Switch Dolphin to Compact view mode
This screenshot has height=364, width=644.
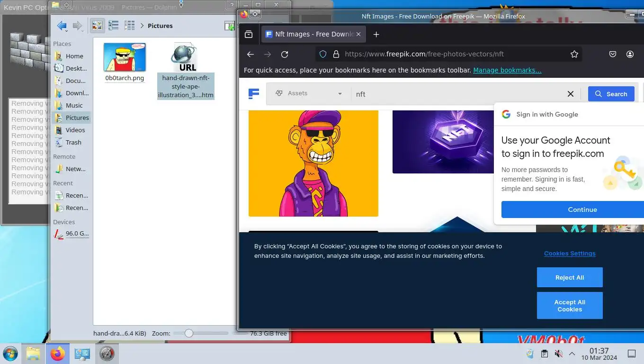[x=113, y=26]
